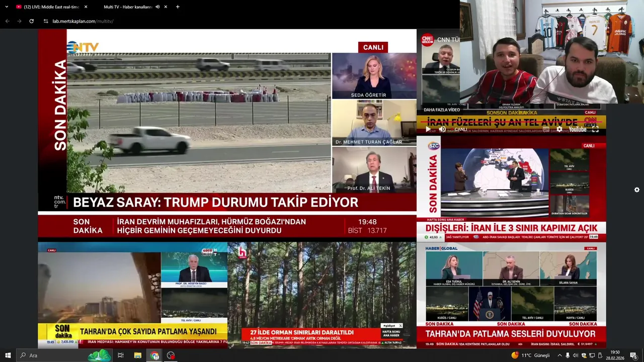Expand hidden system tray icons chevron
644x362 pixels.
tap(559, 355)
